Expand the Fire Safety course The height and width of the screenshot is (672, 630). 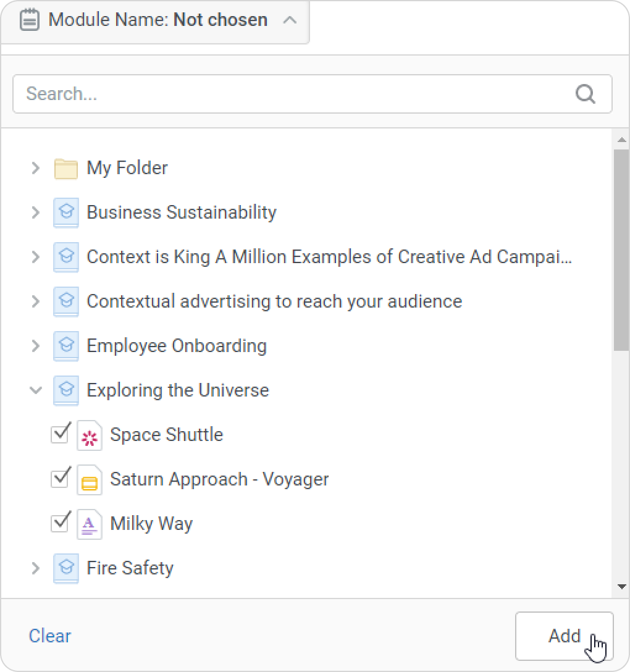point(36,568)
